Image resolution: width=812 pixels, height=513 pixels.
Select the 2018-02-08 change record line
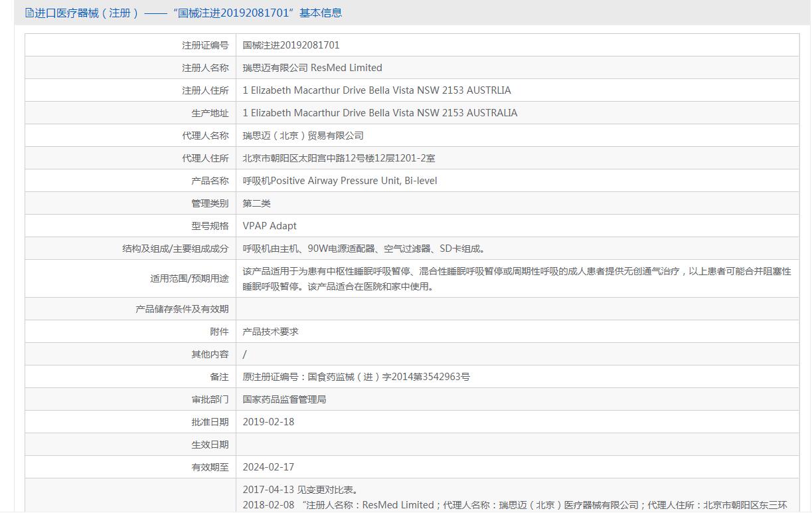click(x=515, y=505)
